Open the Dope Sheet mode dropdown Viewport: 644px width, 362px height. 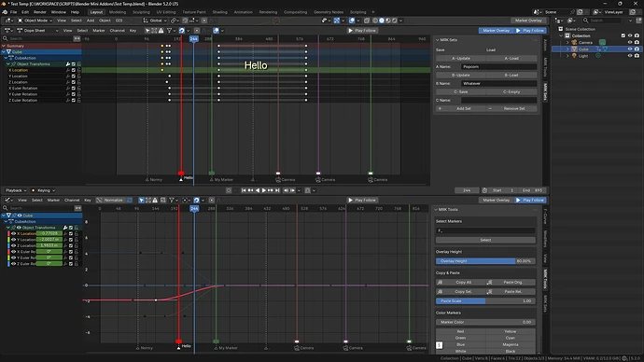coord(37,31)
